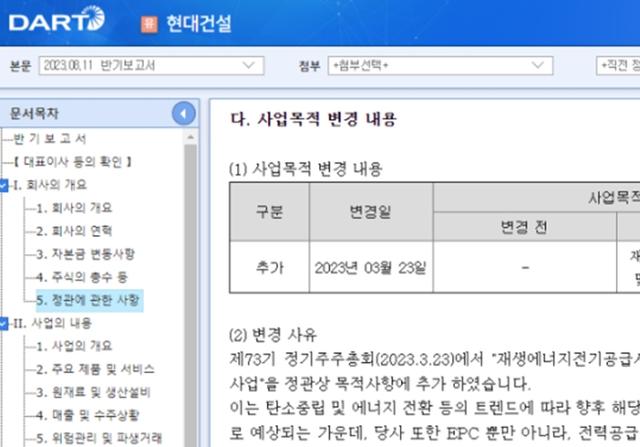Click the 변경 전 column header
640x447 pixels.
[524, 227]
